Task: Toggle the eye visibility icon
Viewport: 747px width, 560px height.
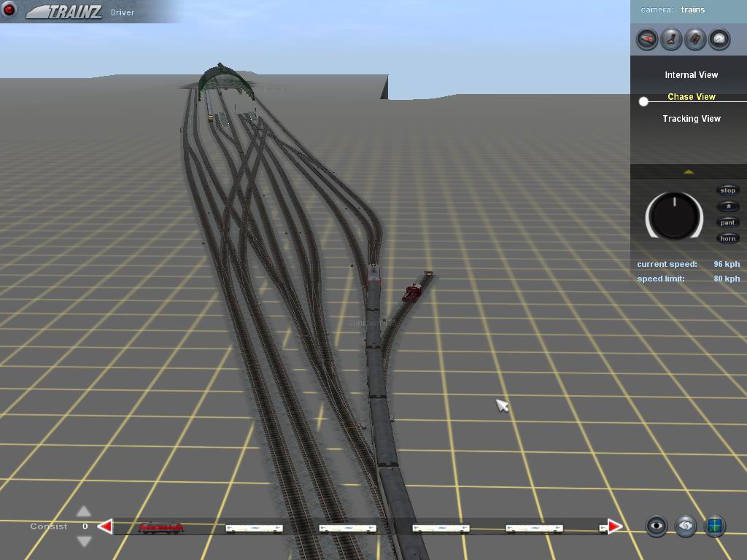Action: click(x=657, y=526)
